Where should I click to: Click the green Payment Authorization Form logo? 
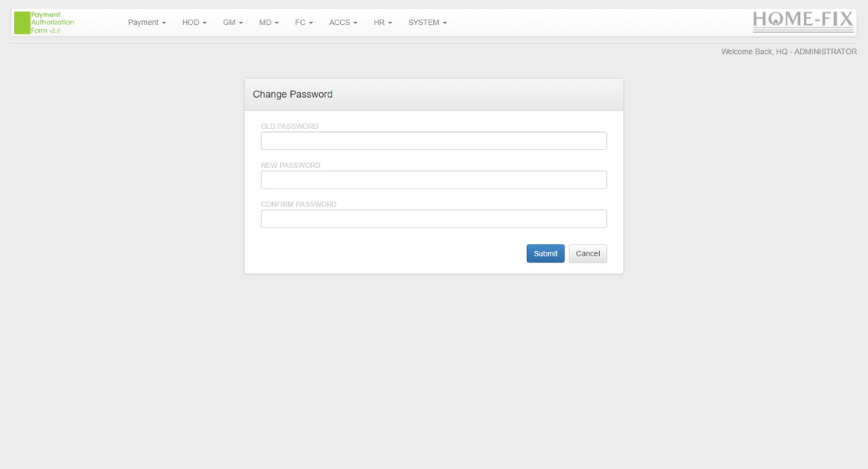click(x=43, y=22)
